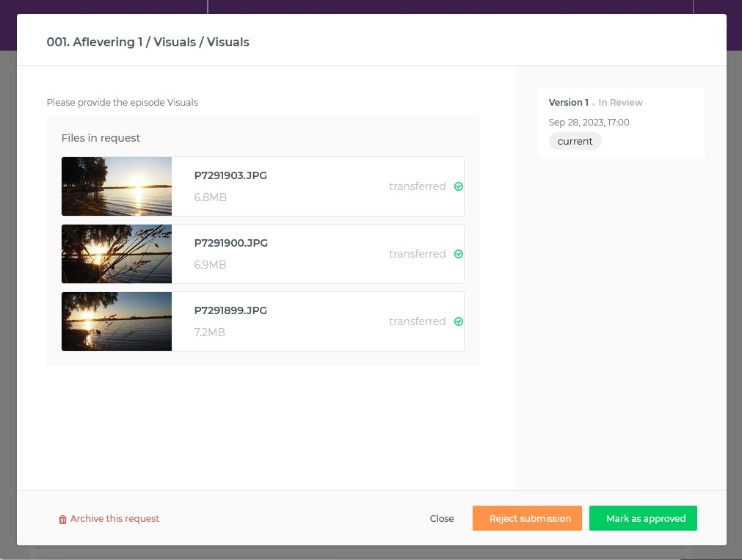This screenshot has height=560, width=742.
Task: Close the request dialog
Action: click(442, 518)
